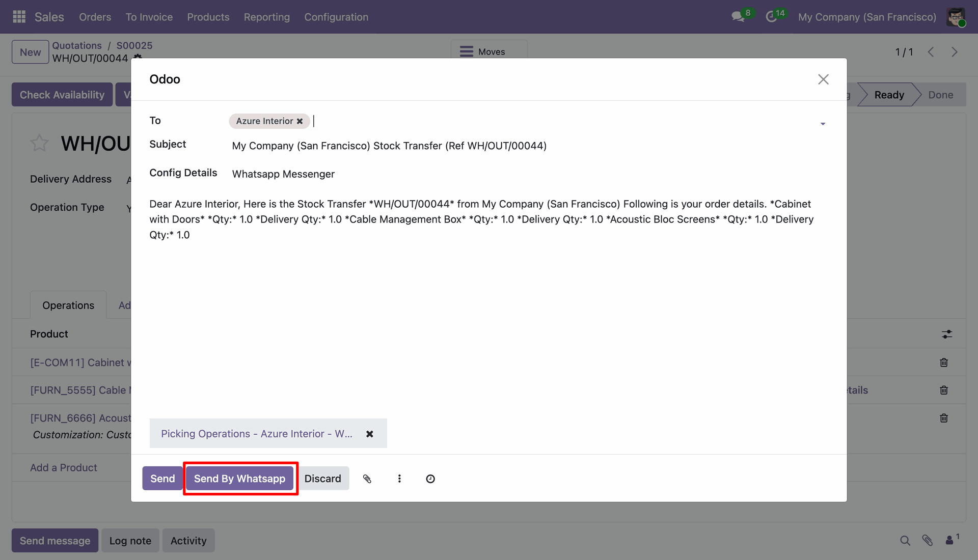978x560 pixels.
Task: Go to next record arrow
Action: pyautogui.click(x=954, y=52)
